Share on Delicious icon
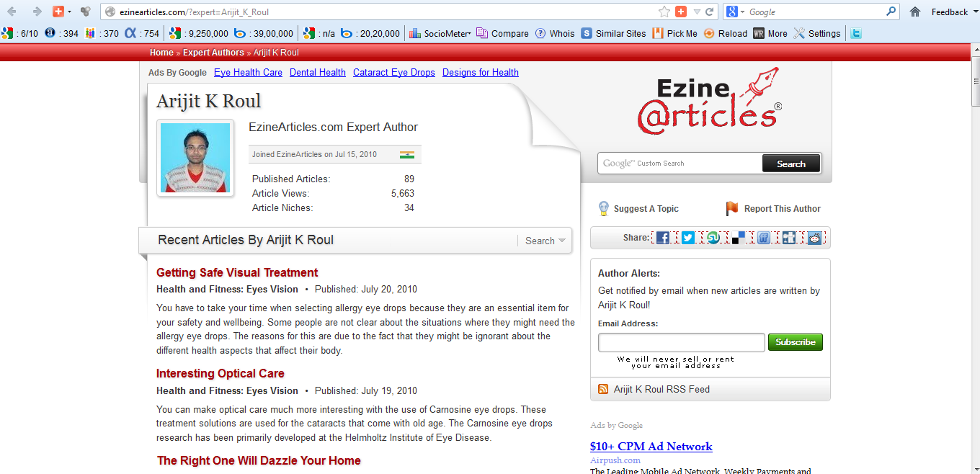This screenshot has width=980, height=474. point(739,238)
